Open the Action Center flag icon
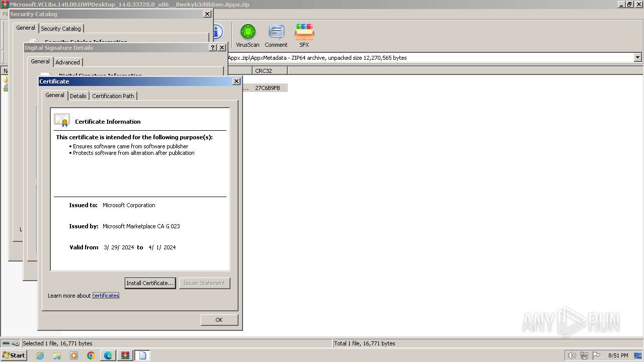This screenshot has height=362, width=644. tap(596, 355)
